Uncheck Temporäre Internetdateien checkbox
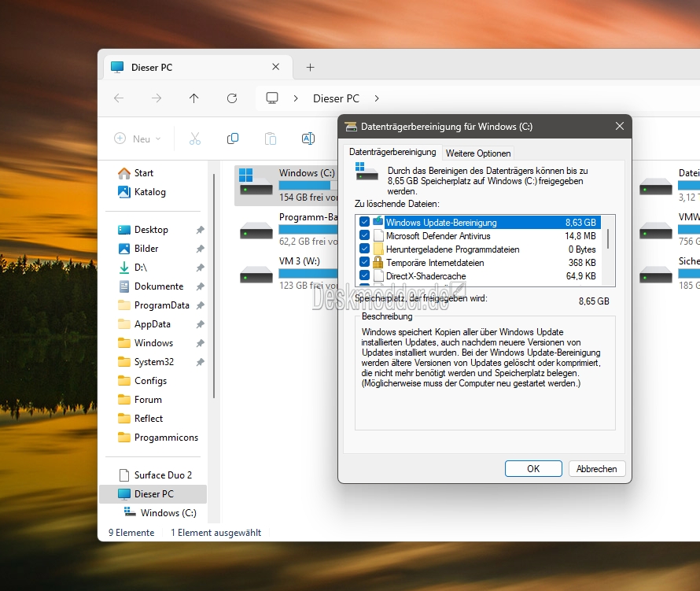This screenshot has width=700, height=591. 364,262
